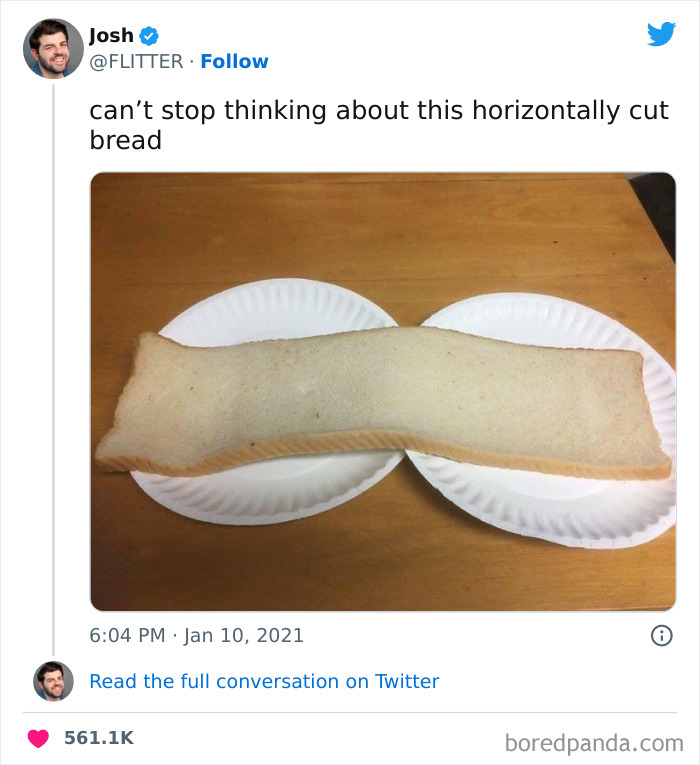Click the @FLITTER handle
This screenshot has width=700, height=765.
[x=136, y=61]
